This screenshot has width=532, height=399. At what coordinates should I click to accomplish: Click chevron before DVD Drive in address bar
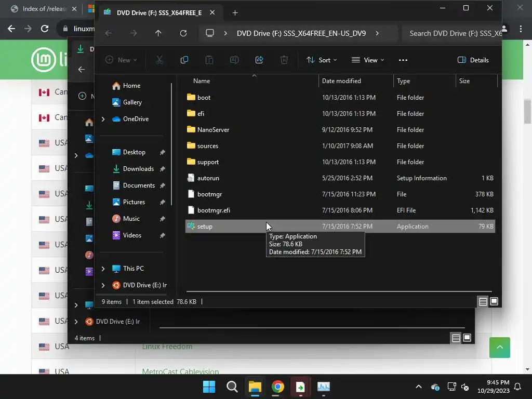[225, 33]
